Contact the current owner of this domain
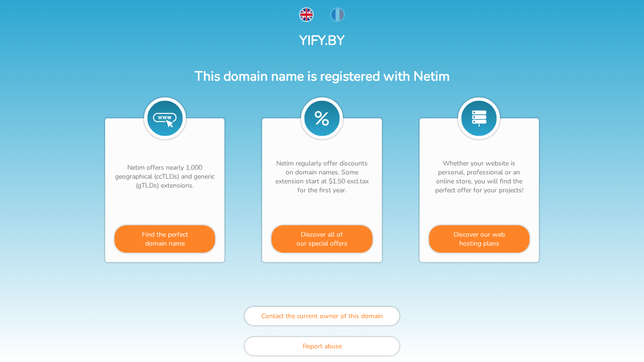The width and height of the screenshot is (644, 362). click(322, 316)
